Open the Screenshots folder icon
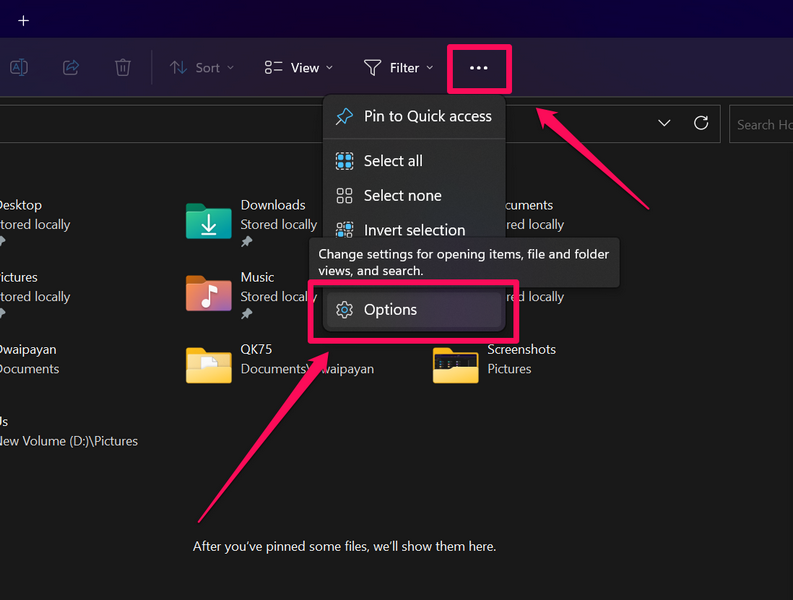 [x=455, y=364]
